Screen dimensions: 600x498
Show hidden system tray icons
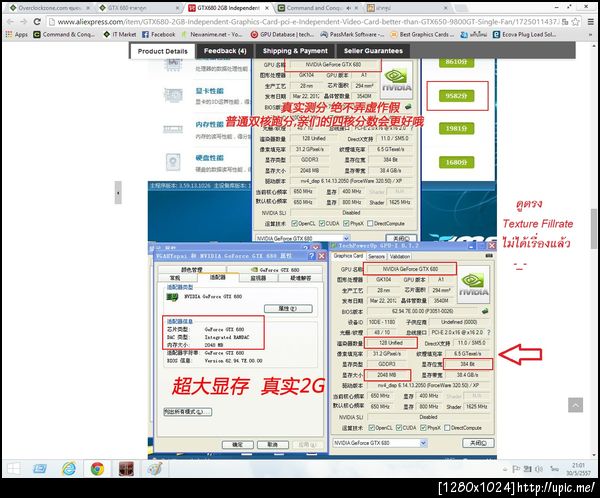tap(505, 469)
